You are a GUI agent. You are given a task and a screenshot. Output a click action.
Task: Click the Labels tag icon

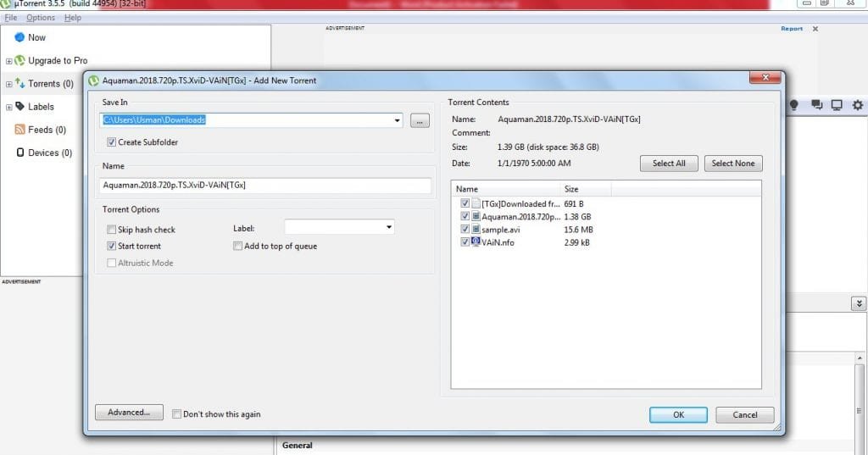20,107
